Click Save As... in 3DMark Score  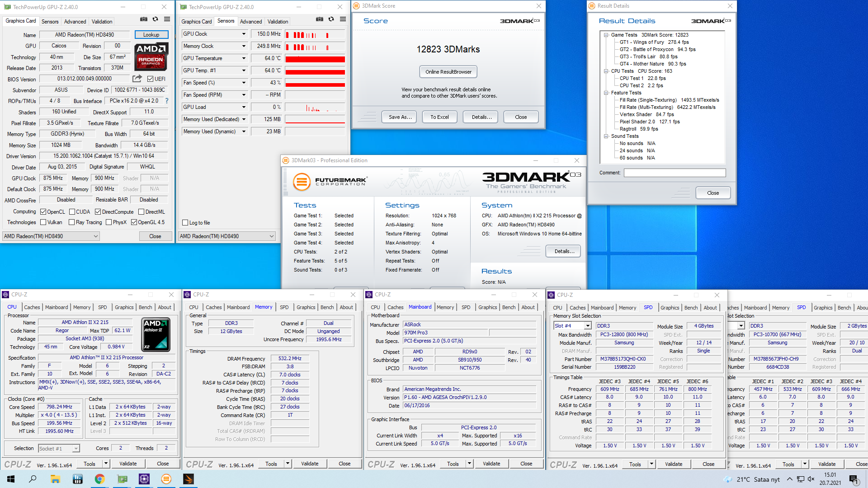point(400,117)
